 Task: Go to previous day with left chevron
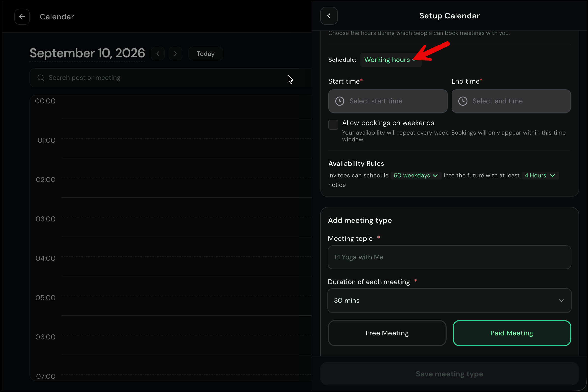pos(158,54)
